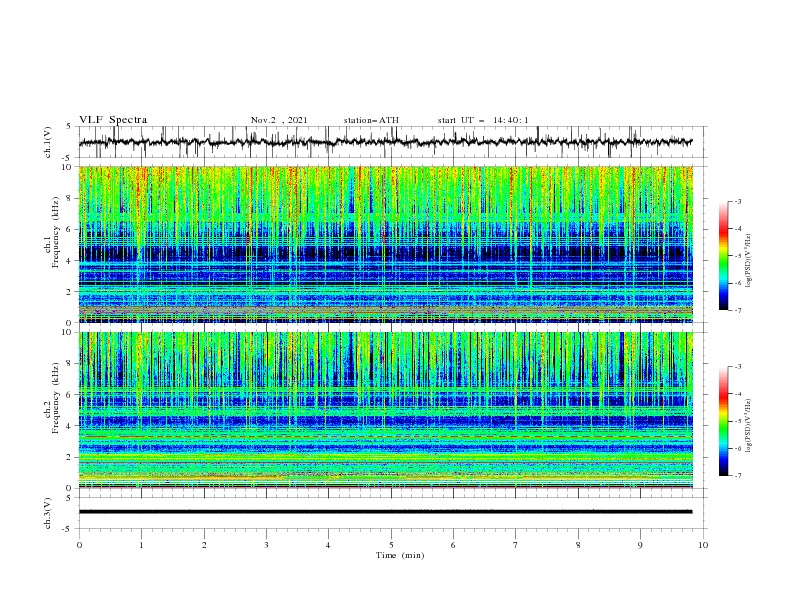Image resolution: width=792 pixels, height=612 pixels.
Task: Click time-axis tick label "4"
Action: tap(328, 545)
